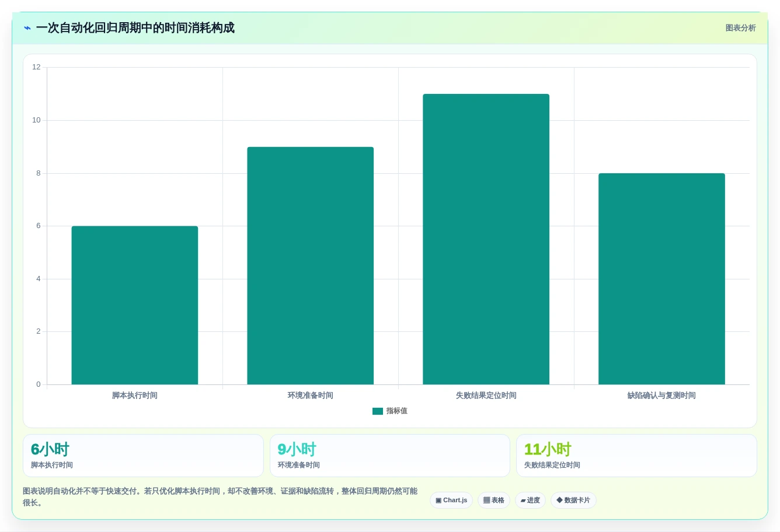Open the 11小时 data card
Viewport: 780px width, 532px height.
tap(636, 456)
